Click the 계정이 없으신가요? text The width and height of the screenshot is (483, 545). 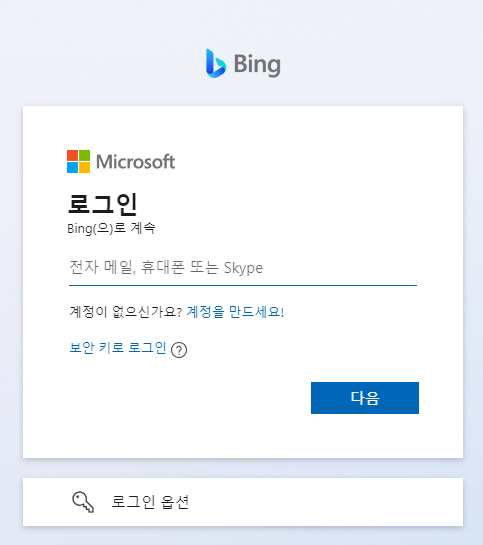tap(125, 311)
